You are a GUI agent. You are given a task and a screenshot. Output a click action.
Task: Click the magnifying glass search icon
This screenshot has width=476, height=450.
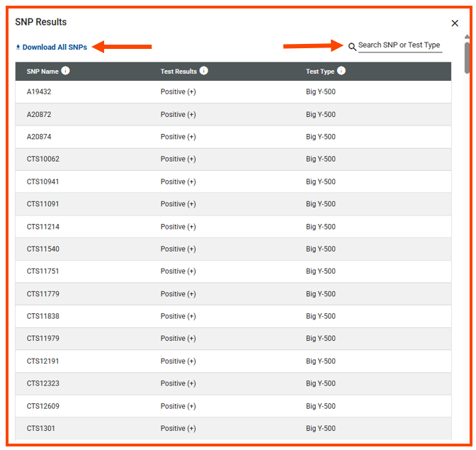pyautogui.click(x=352, y=47)
